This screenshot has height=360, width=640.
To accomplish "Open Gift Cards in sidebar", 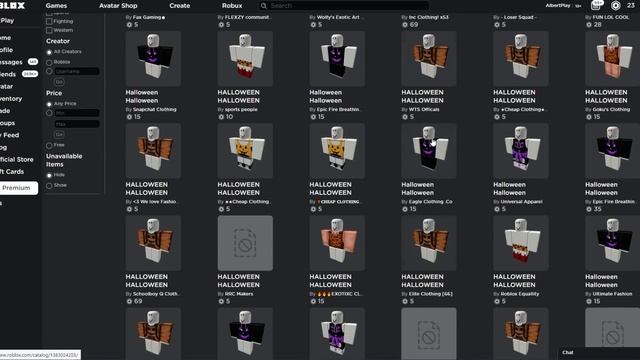I will click(x=12, y=172).
